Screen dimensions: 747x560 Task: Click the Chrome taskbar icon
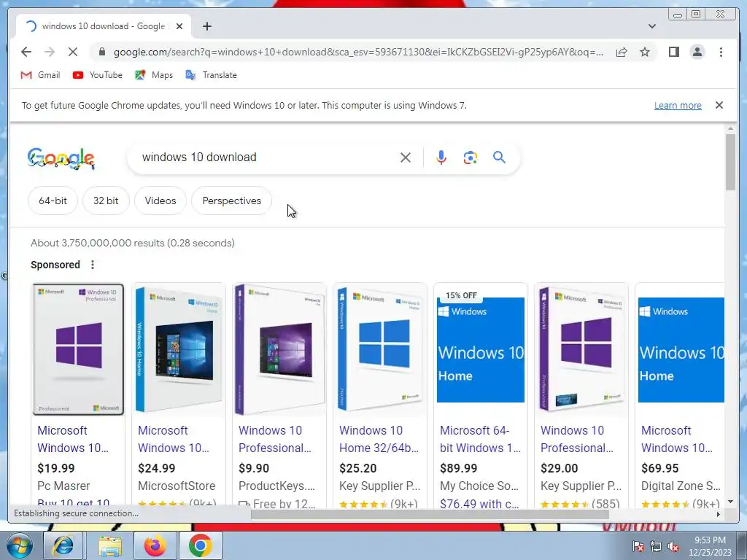point(201,545)
